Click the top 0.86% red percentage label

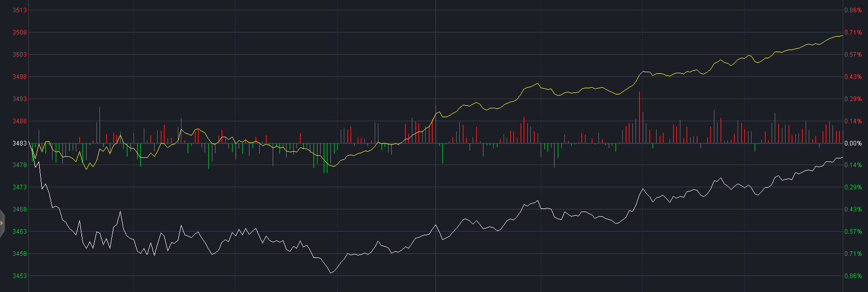[853, 10]
